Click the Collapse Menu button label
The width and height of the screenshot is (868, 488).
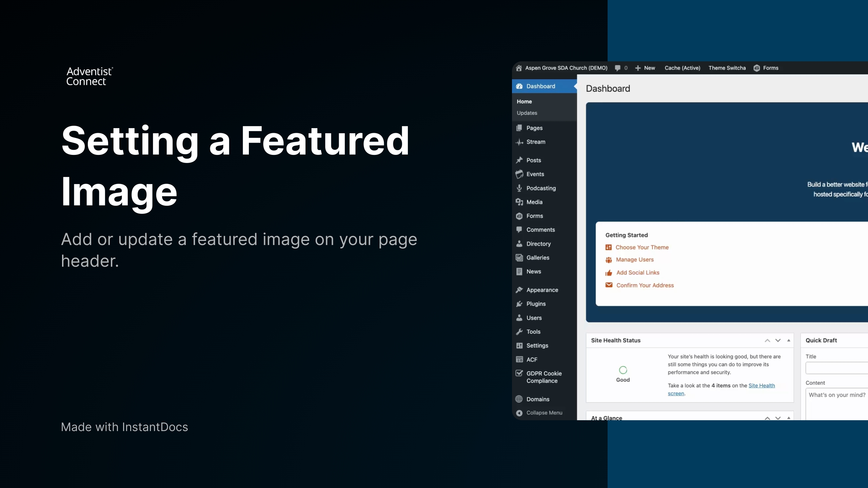[544, 413]
